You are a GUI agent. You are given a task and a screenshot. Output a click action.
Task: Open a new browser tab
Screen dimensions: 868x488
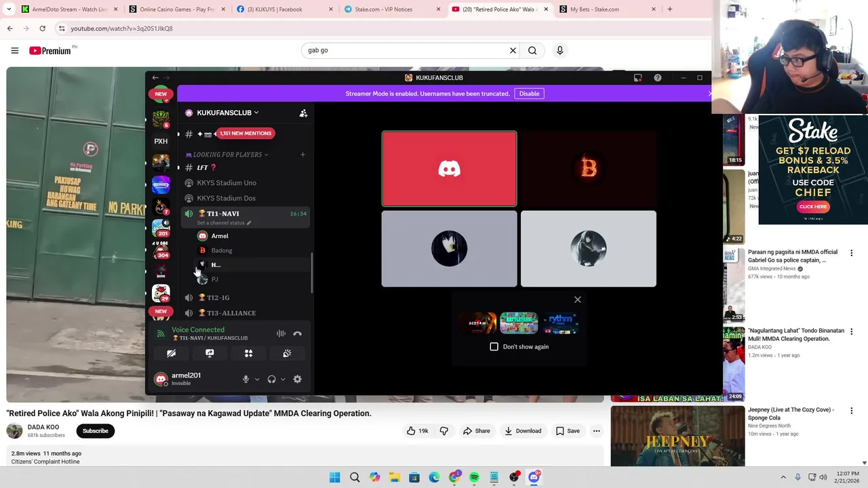point(669,9)
